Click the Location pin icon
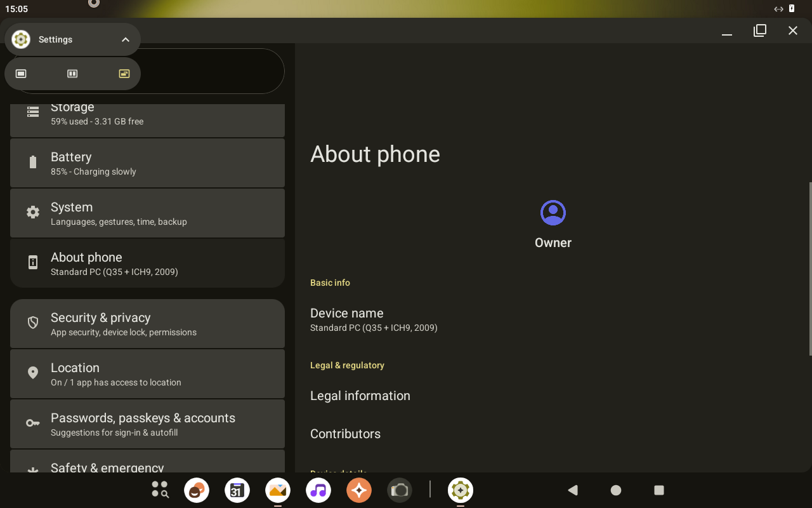This screenshot has width=812, height=508. (33, 373)
